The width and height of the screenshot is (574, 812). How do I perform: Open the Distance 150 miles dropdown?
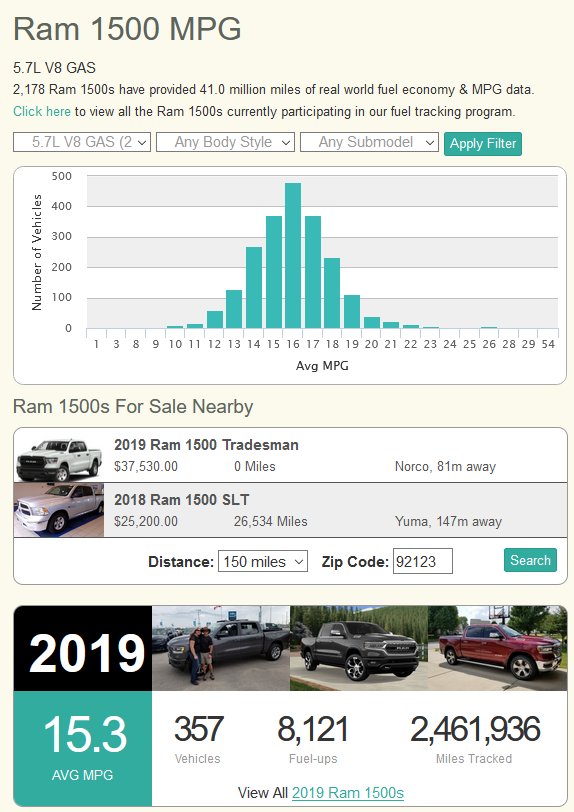pos(263,561)
